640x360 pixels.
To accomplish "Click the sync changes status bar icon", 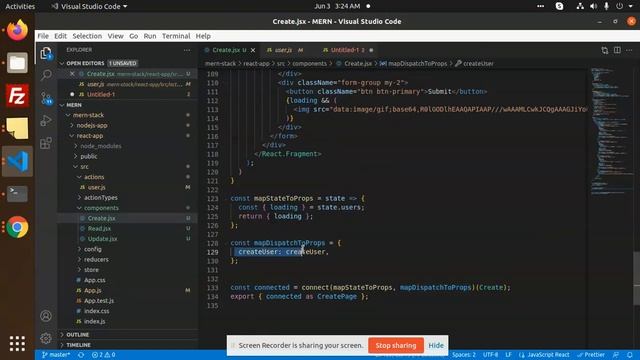I will tap(81, 355).
